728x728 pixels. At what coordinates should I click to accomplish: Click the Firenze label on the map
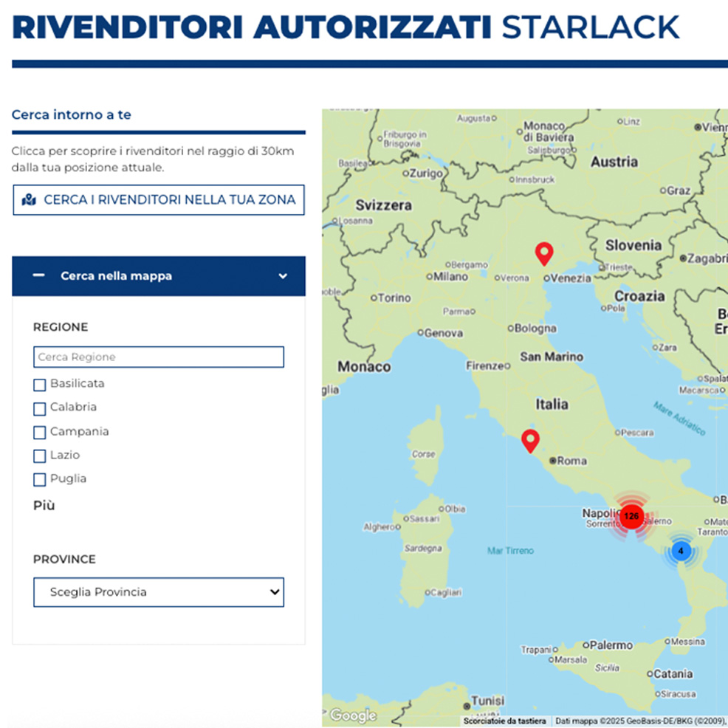point(484,366)
